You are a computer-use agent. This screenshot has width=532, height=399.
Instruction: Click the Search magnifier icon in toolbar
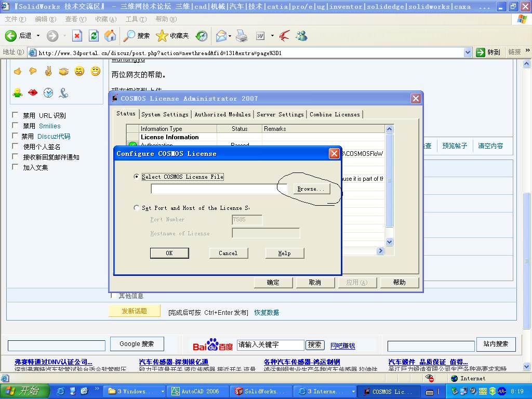coord(129,36)
